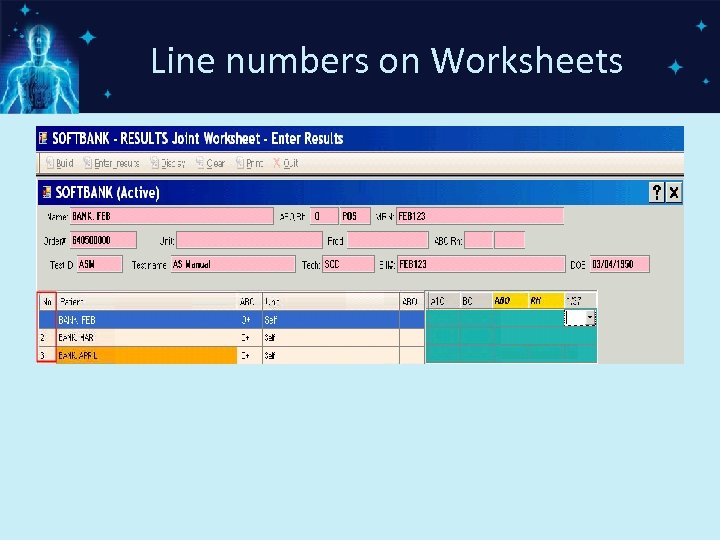Click the empty Unit input field
Viewport: 720px width, 540px height.
249,240
